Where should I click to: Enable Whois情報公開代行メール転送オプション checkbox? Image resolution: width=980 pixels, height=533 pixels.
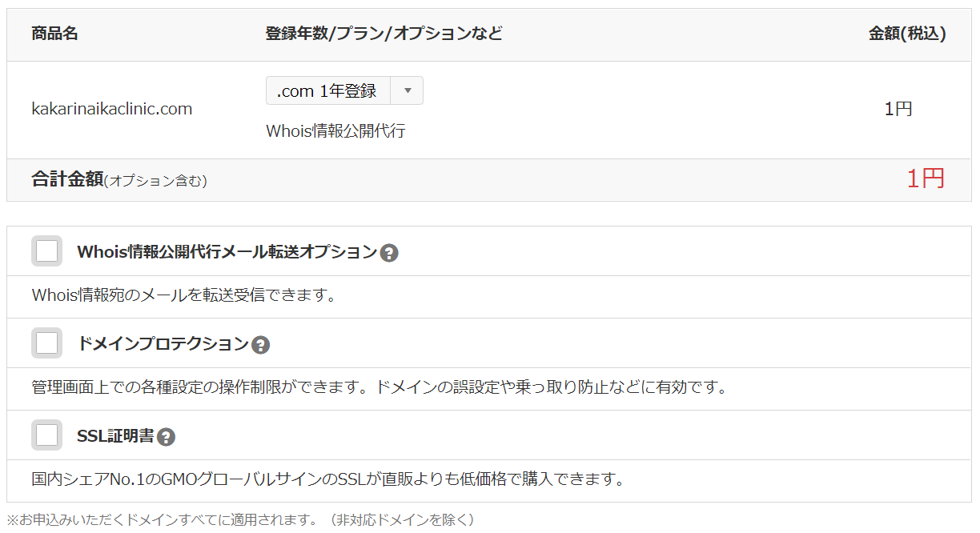[x=47, y=251]
